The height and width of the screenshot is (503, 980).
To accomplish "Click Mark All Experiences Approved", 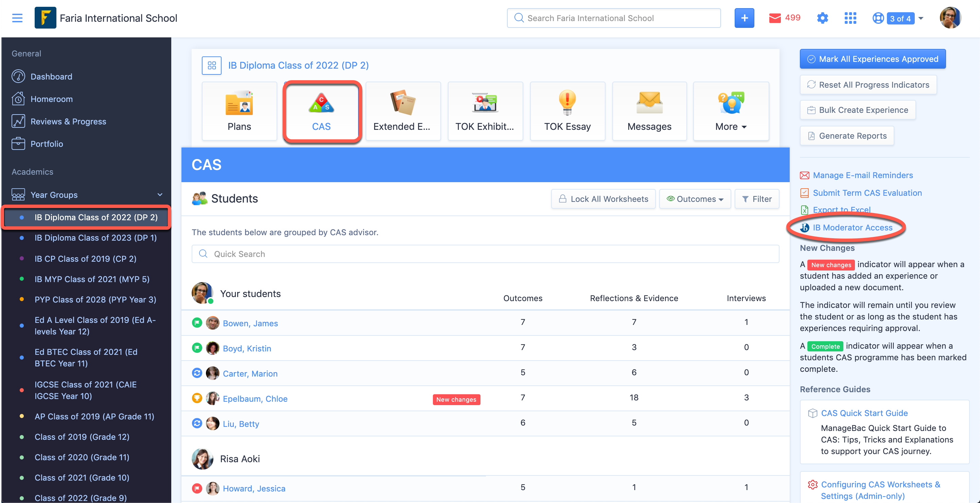I will tap(872, 59).
